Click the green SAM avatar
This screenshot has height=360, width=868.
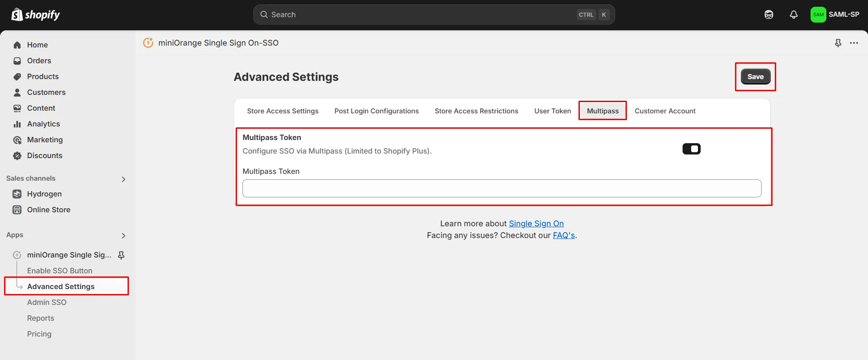point(818,14)
